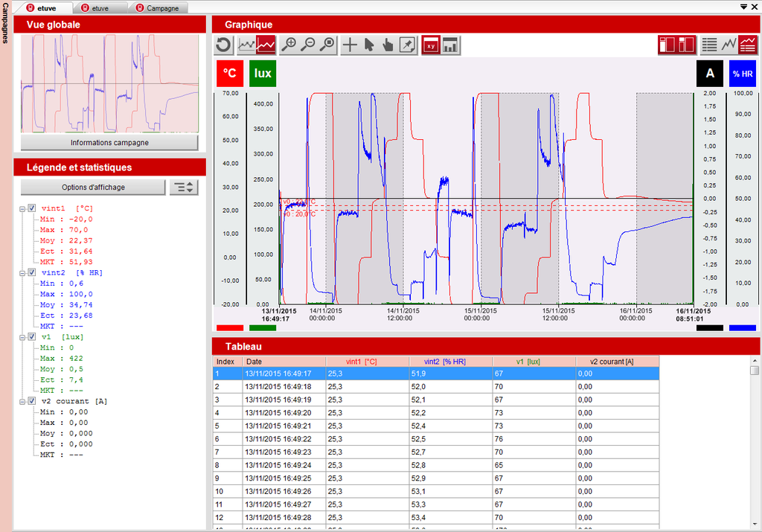
Task: Click the bar chart histogram icon
Action: (450, 45)
